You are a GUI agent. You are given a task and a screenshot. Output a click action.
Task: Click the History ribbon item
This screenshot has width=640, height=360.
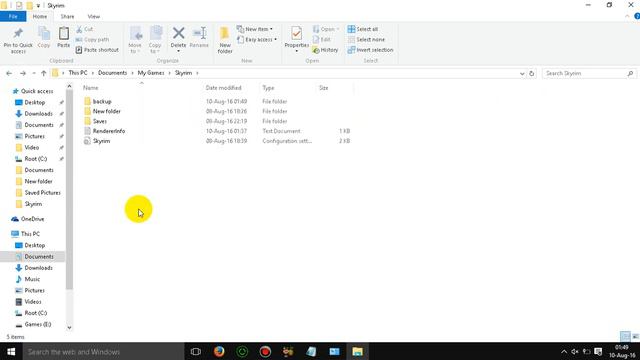coord(325,50)
